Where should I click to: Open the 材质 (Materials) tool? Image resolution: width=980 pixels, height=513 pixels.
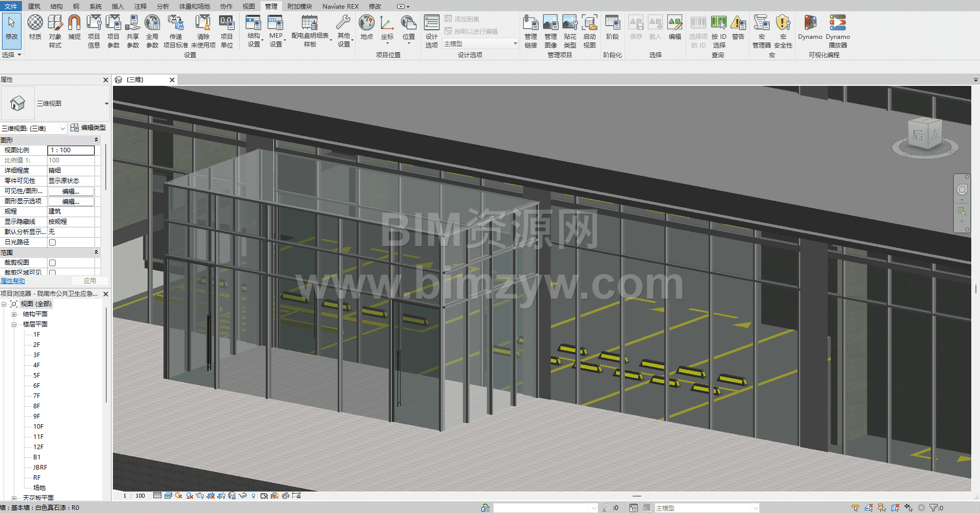click(x=35, y=28)
